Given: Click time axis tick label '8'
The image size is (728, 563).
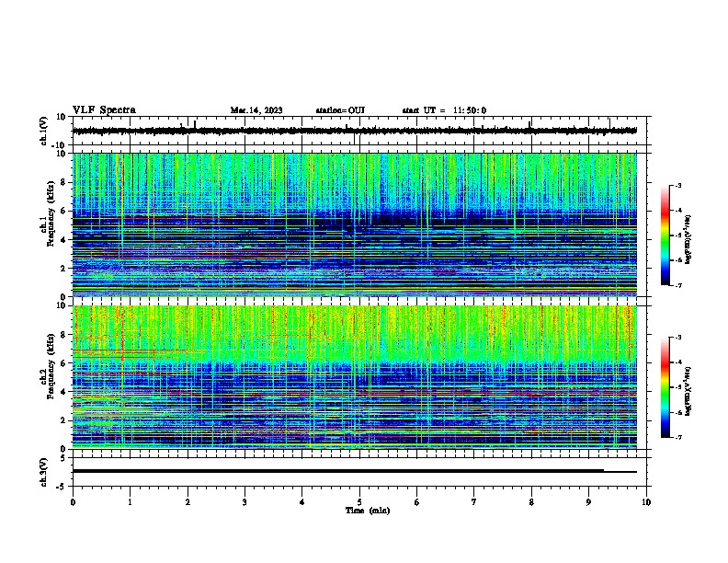Looking at the screenshot, I should [x=531, y=502].
